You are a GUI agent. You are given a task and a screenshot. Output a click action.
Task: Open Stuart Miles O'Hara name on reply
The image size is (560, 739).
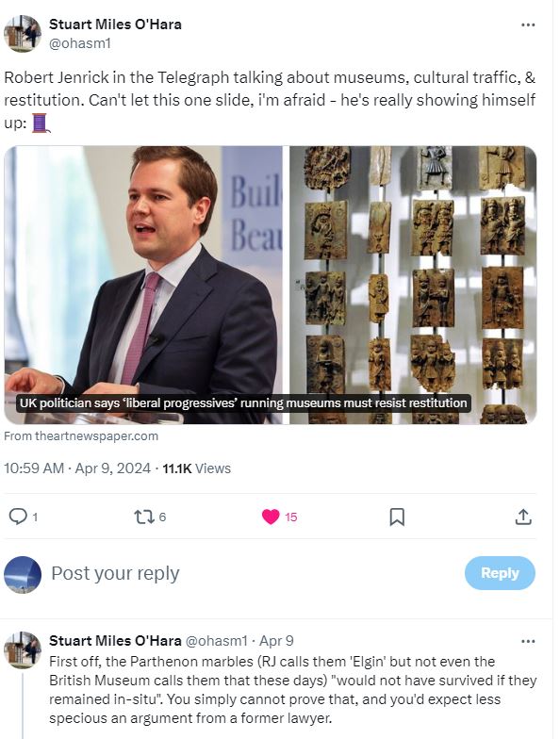[115, 641]
